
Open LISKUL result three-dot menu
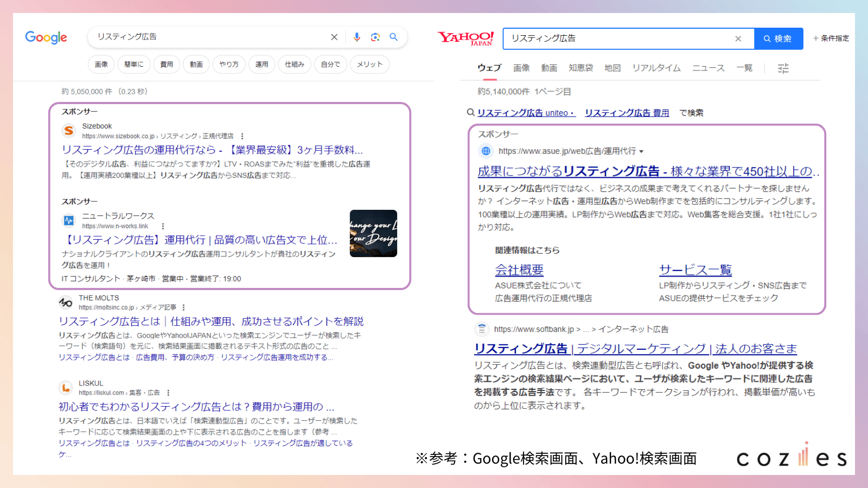click(168, 393)
